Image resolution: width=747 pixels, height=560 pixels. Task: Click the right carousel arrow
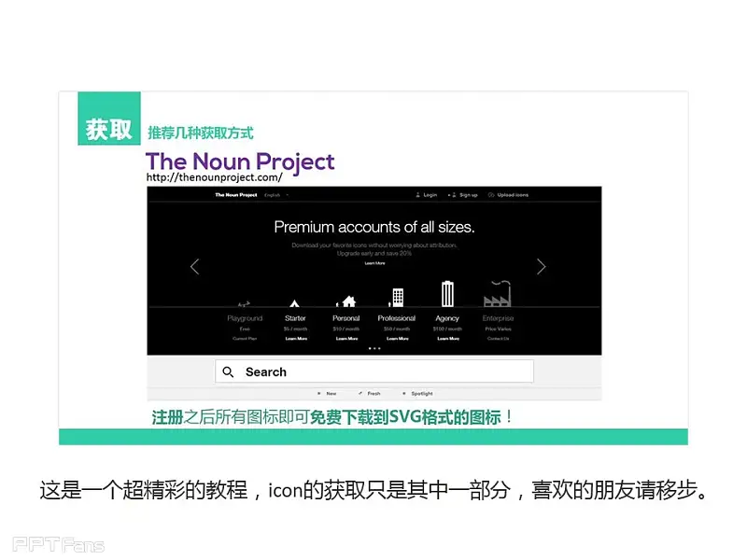tap(541, 267)
